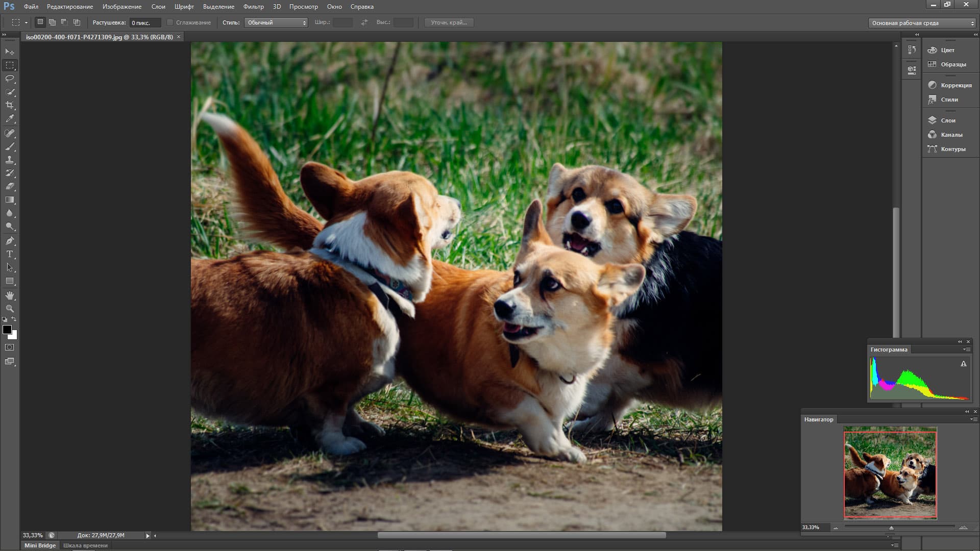Switch to the Шкала времени tab
980x551 pixels.
pyautogui.click(x=85, y=545)
